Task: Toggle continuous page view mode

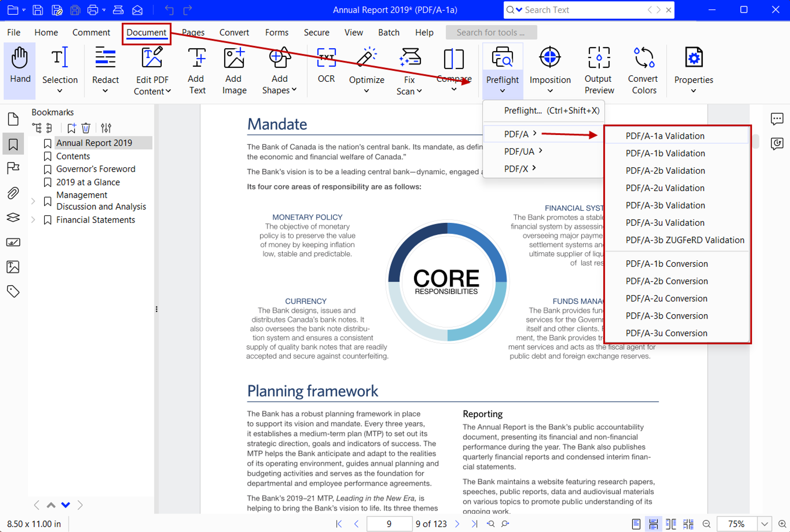Action: (x=653, y=524)
